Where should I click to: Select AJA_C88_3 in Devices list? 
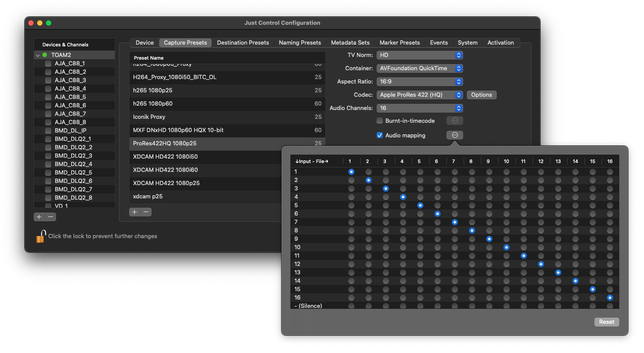click(74, 80)
